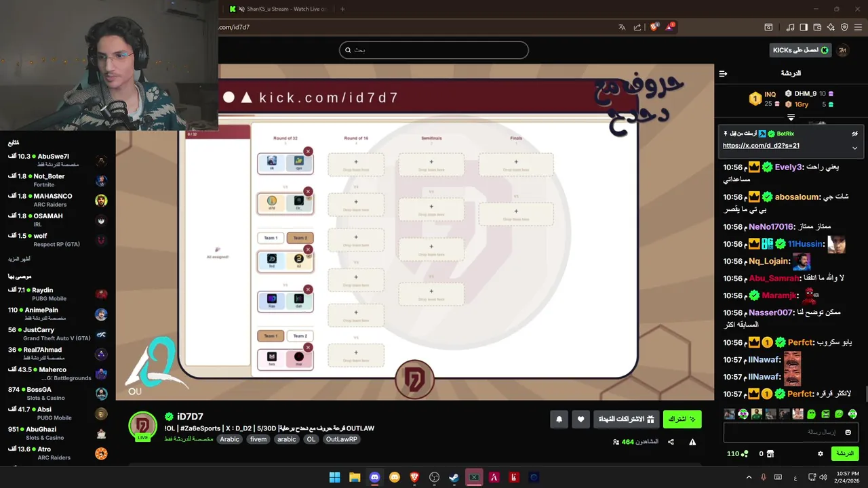Select the Team 2 toggle in lower bracket
This screenshot has width=868, height=488.
tap(300, 335)
